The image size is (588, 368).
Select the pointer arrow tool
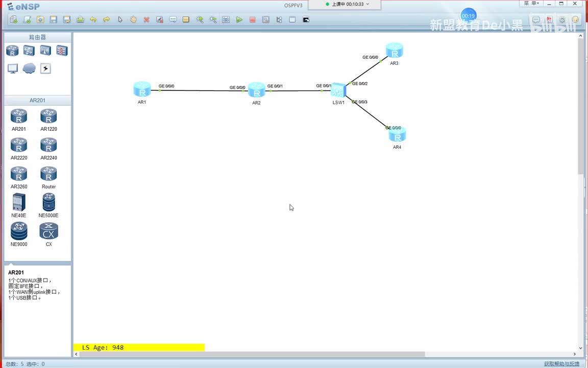pos(120,19)
